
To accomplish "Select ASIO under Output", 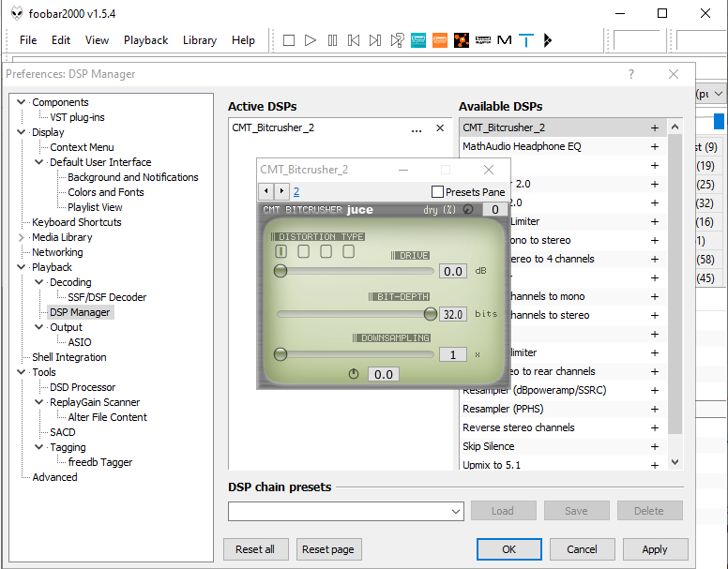I will (80, 342).
